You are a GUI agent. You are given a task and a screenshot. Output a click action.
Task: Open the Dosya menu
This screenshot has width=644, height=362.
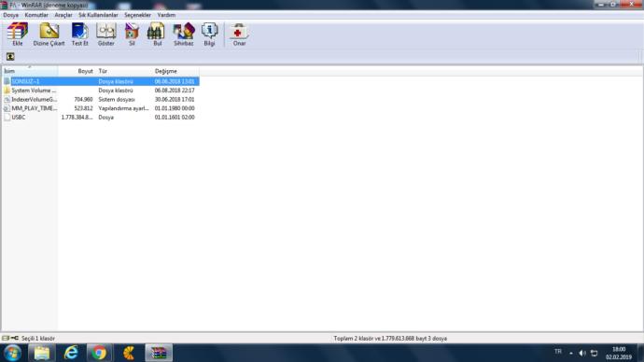(10, 15)
